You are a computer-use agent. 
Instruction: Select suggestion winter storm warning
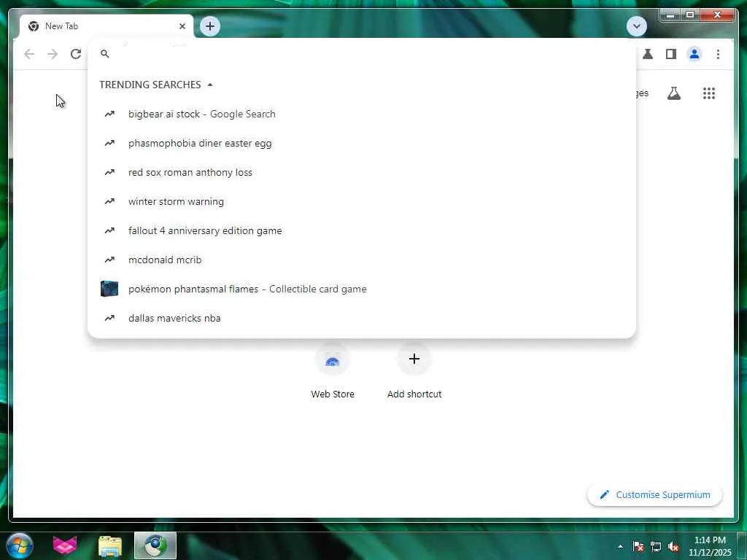[362, 201]
